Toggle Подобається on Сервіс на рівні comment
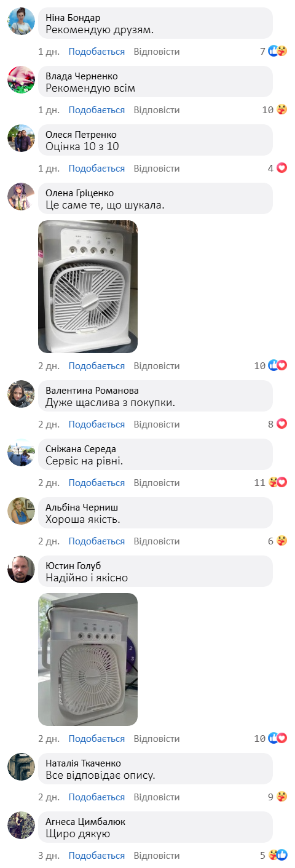Image resolution: width=295 pixels, height=868 pixels. (96, 483)
